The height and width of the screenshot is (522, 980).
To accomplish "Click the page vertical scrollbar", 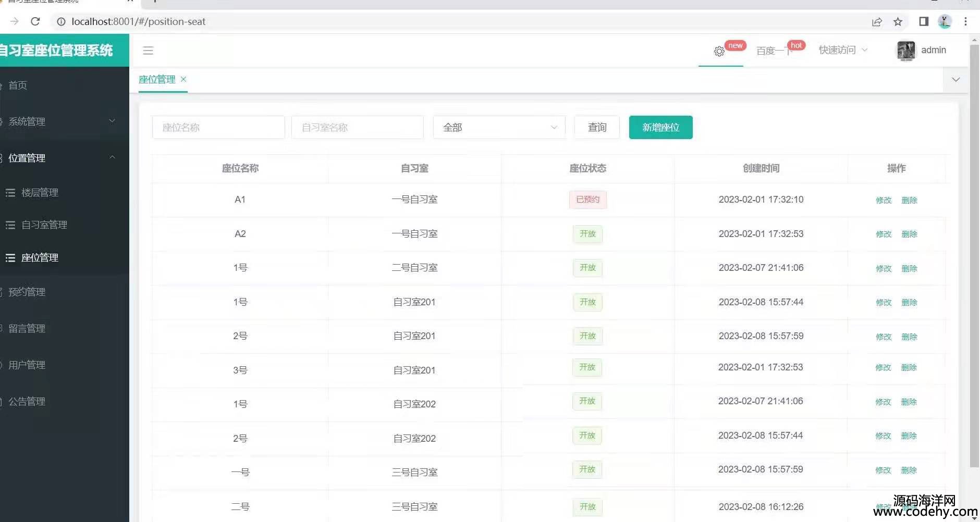I will point(974,255).
